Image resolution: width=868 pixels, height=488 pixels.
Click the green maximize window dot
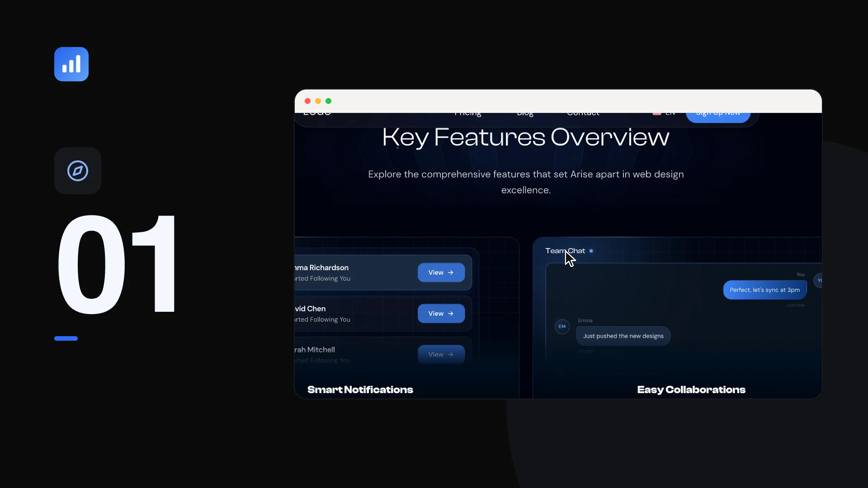[328, 101]
